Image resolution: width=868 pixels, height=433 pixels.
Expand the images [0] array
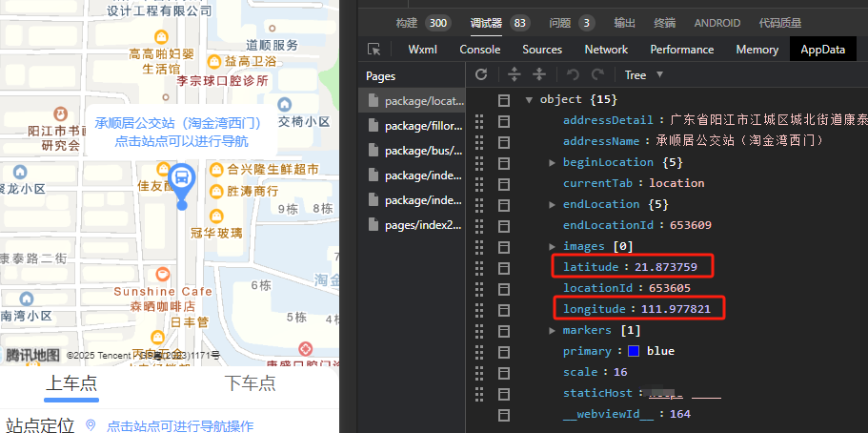click(552, 247)
